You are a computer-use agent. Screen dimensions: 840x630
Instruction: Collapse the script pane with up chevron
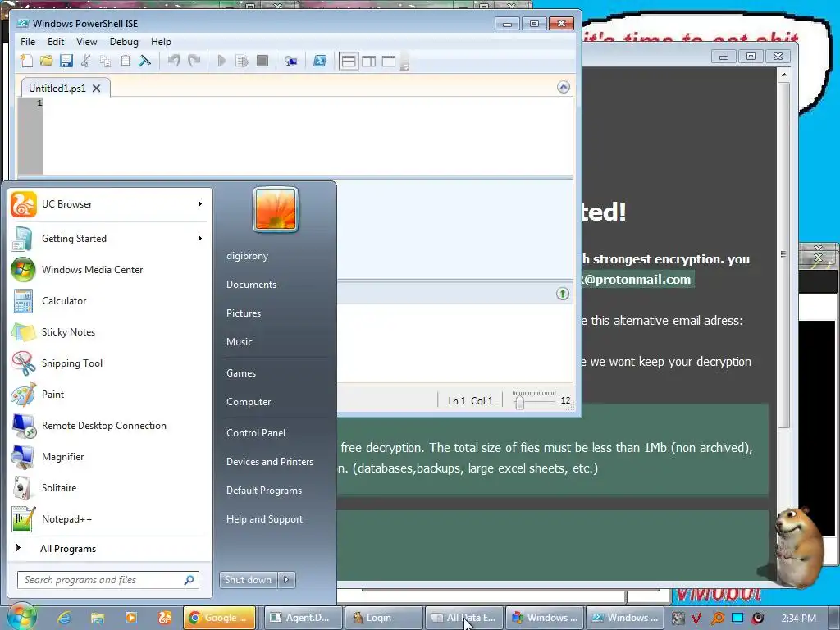pos(563,87)
